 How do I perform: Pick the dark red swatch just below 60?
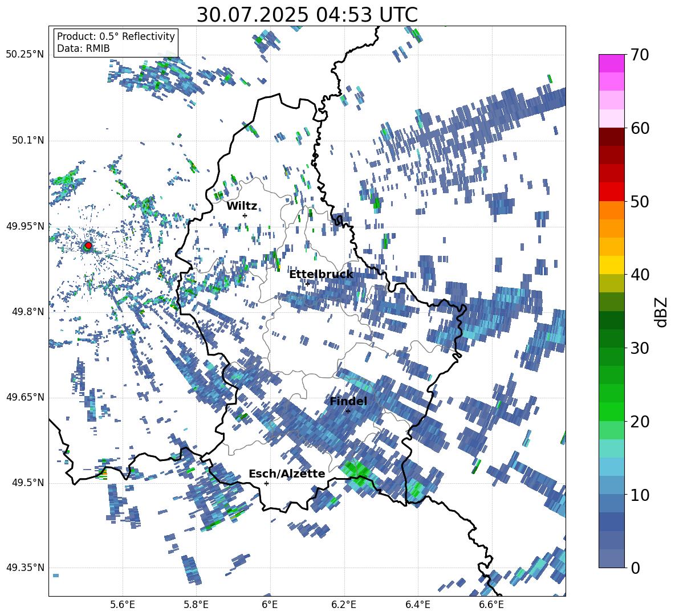[x=612, y=137]
